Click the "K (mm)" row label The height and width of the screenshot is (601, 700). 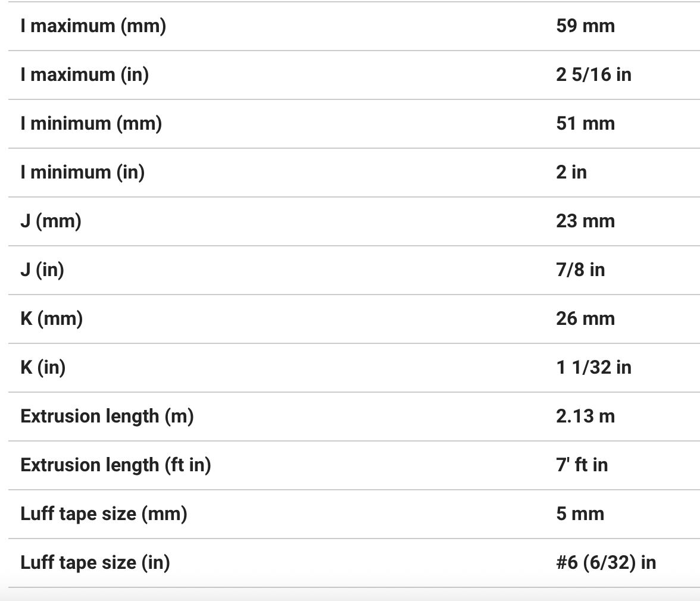point(52,319)
